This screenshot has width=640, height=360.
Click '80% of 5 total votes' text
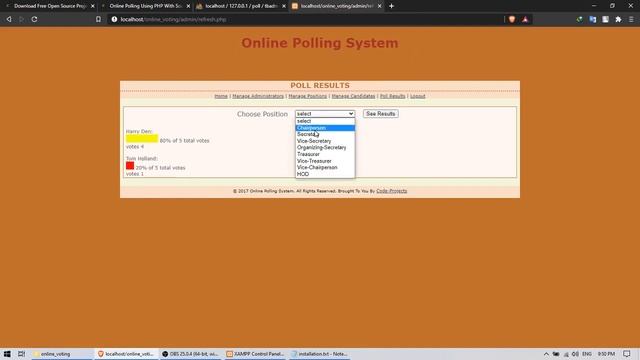point(184,141)
